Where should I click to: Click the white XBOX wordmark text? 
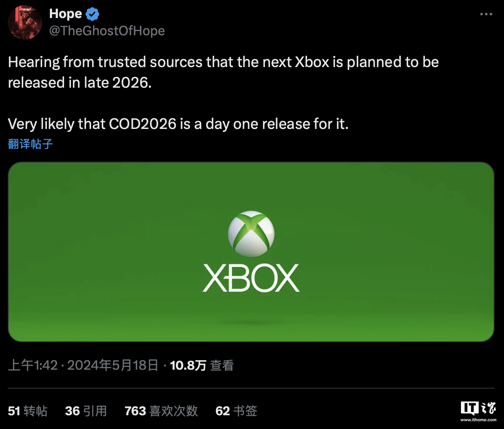click(251, 278)
